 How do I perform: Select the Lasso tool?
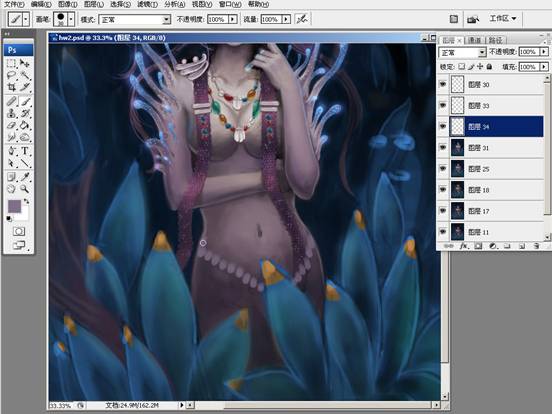[11, 75]
